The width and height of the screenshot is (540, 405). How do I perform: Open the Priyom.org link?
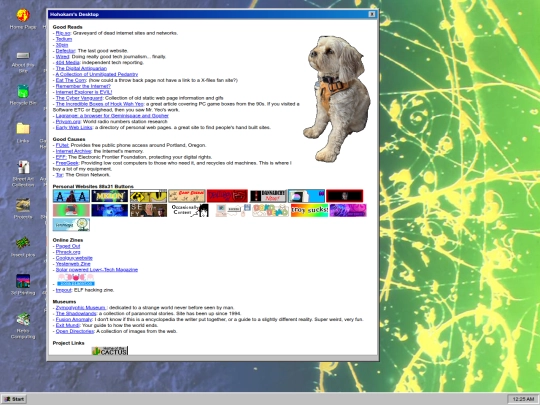68,122
